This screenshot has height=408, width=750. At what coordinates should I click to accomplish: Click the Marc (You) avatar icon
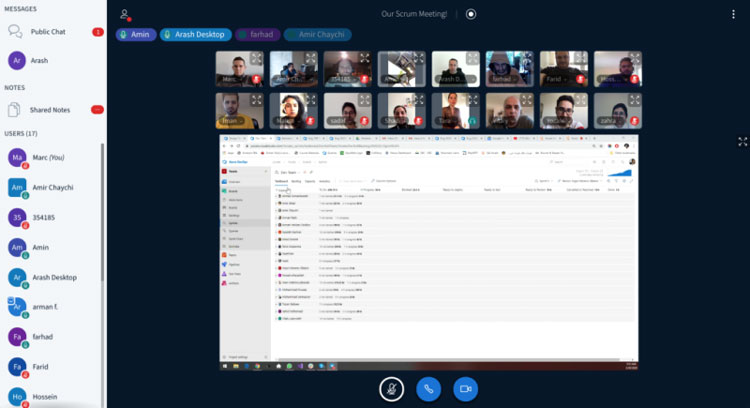(17, 157)
